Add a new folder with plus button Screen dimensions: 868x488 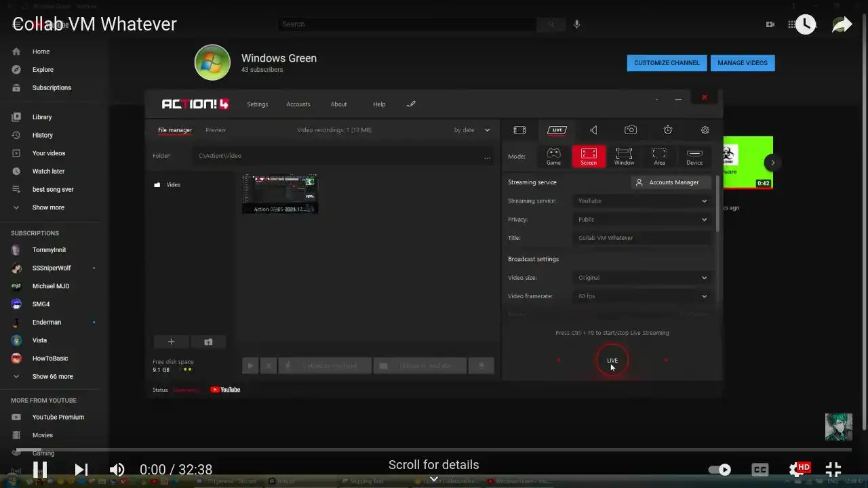pos(171,342)
